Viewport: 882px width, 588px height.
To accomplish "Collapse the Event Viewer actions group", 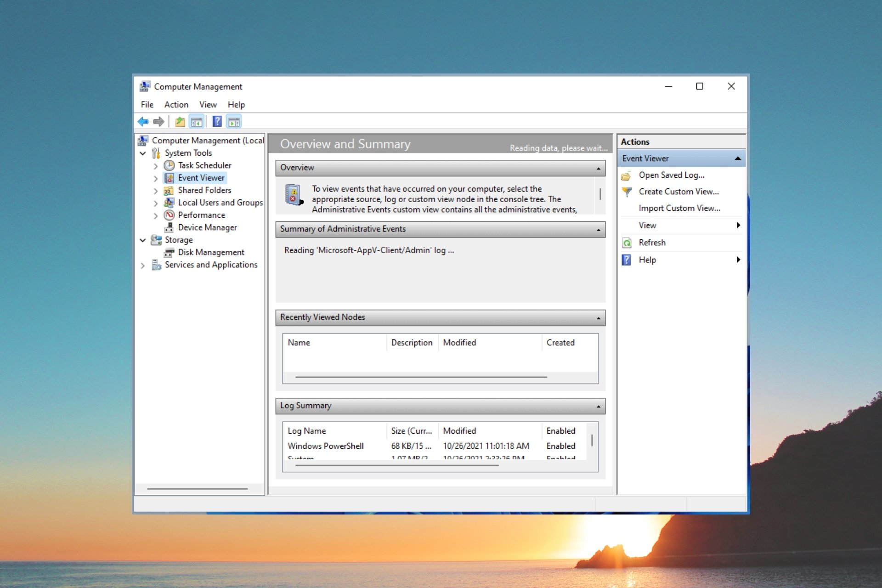I will 738,158.
